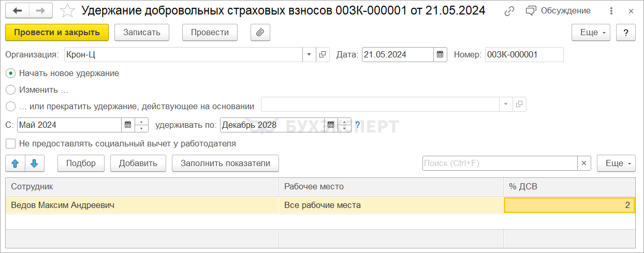Add document to favorites with star icon
The image size is (644, 253).
(67, 11)
